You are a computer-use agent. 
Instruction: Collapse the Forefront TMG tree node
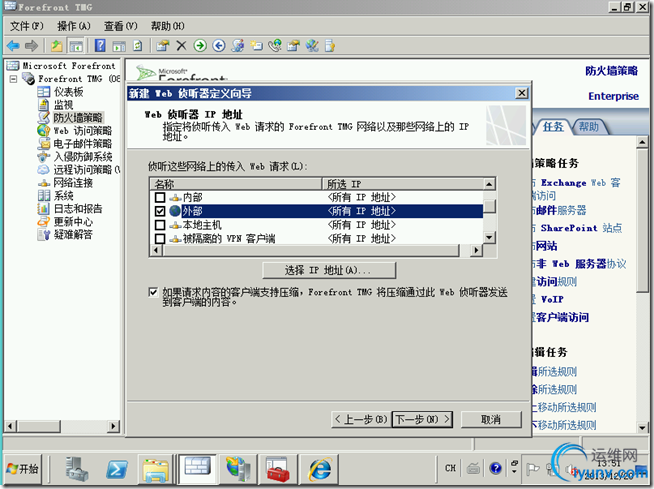[x=13, y=79]
